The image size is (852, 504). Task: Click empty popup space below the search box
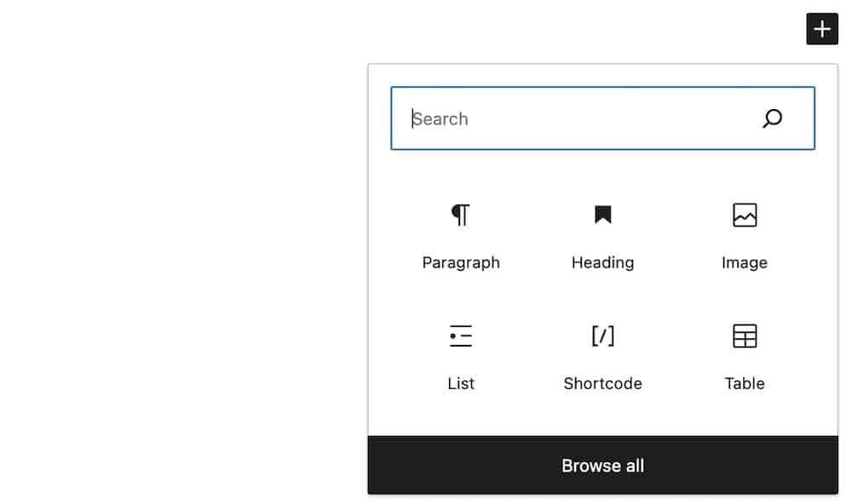click(602, 169)
